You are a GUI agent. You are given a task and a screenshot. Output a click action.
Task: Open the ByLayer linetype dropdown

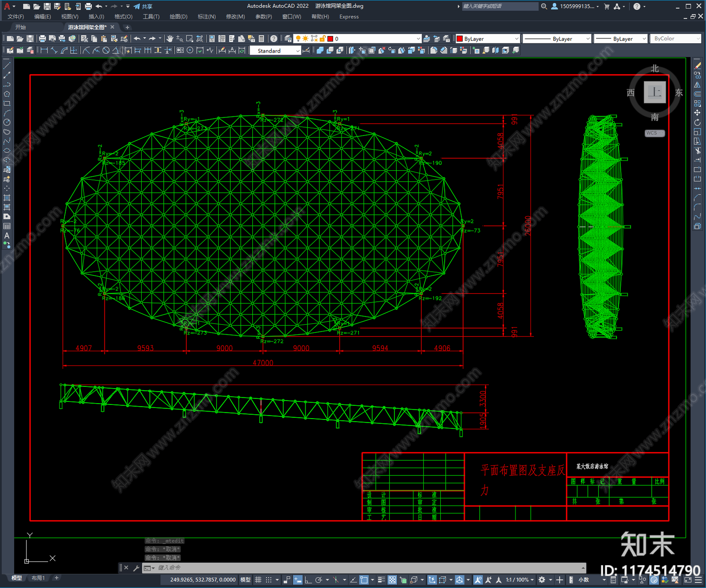pos(557,39)
